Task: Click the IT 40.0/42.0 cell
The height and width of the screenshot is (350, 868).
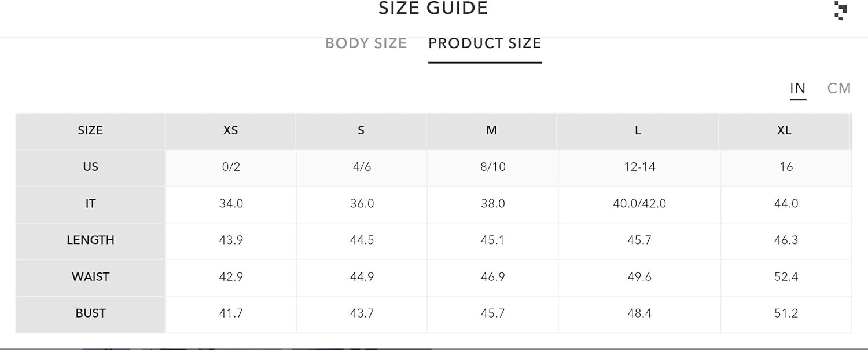Action: [x=639, y=204]
